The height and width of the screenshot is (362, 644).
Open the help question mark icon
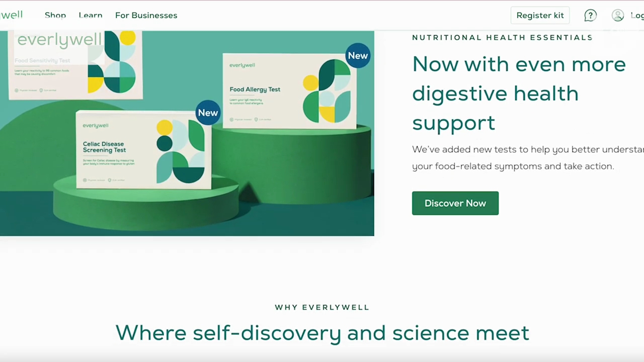pos(590,16)
